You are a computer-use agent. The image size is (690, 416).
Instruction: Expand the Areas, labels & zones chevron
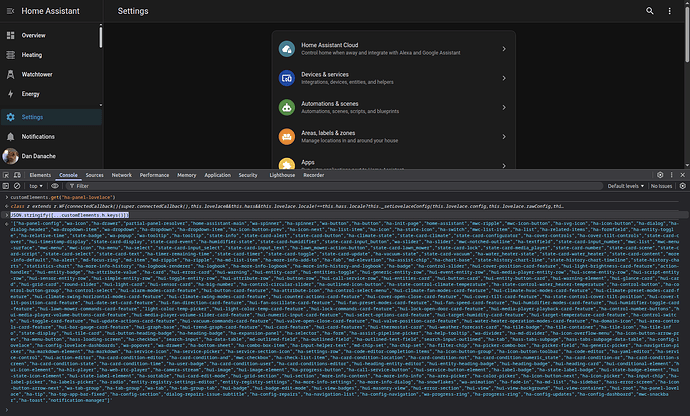tap(504, 137)
